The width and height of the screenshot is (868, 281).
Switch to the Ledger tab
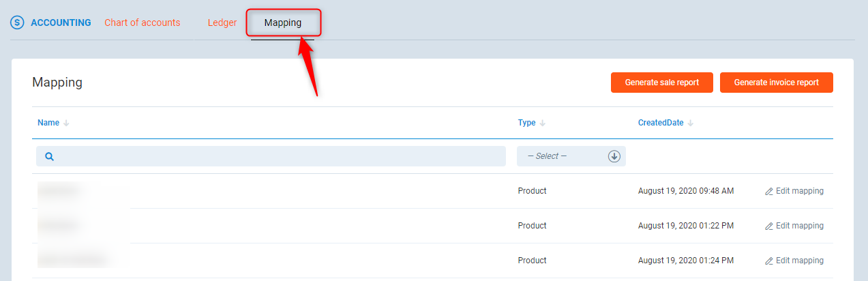[222, 23]
